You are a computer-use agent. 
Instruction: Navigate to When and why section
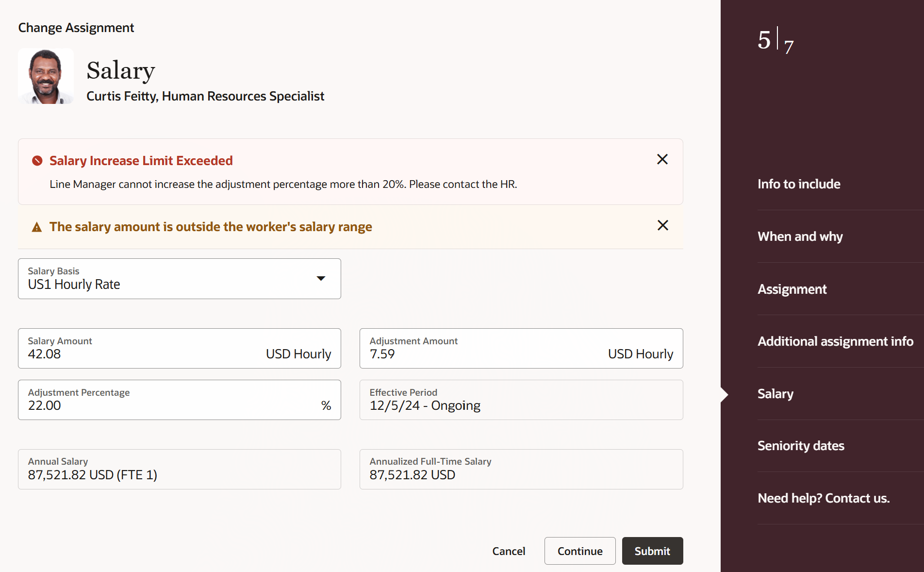800,236
